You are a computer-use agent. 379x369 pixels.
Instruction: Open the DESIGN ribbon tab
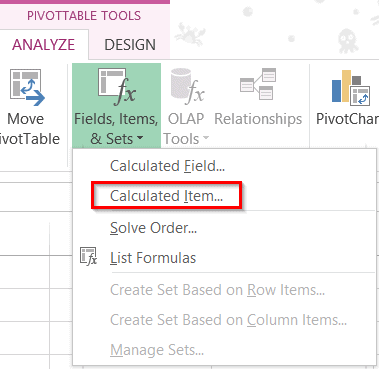pyautogui.click(x=130, y=45)
